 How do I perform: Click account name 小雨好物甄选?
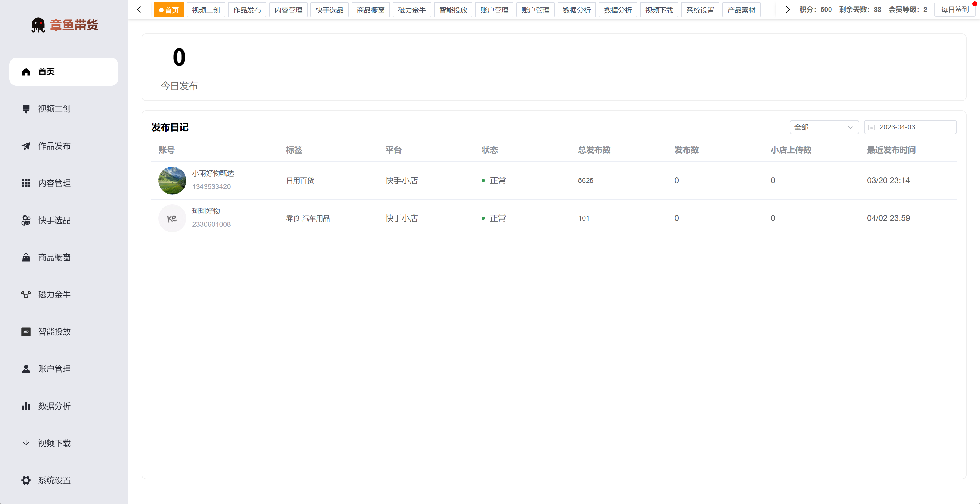pyautogui.click(x=213, y=173)
